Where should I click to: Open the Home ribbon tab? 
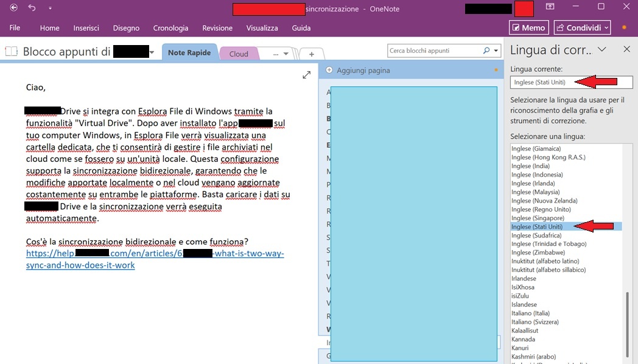(50, 28)
